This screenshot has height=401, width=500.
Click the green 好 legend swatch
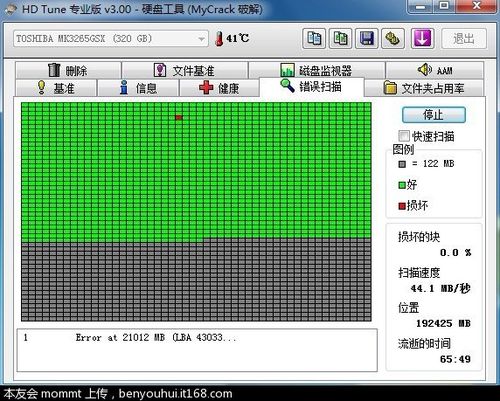click(x=402, y=185)
